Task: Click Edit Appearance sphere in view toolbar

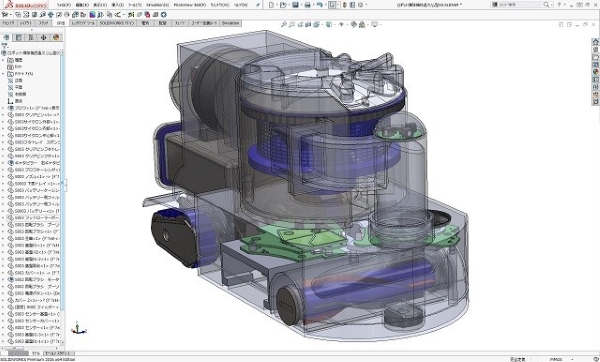Action: click(354, 24)
